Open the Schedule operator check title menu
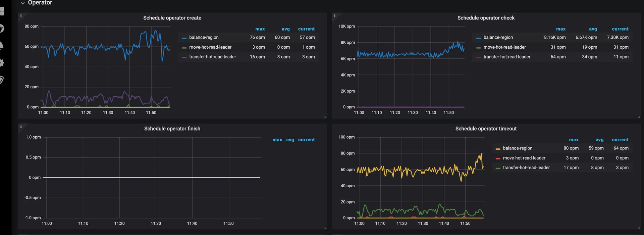Screen dimensions: 644x235 [486, 18]
